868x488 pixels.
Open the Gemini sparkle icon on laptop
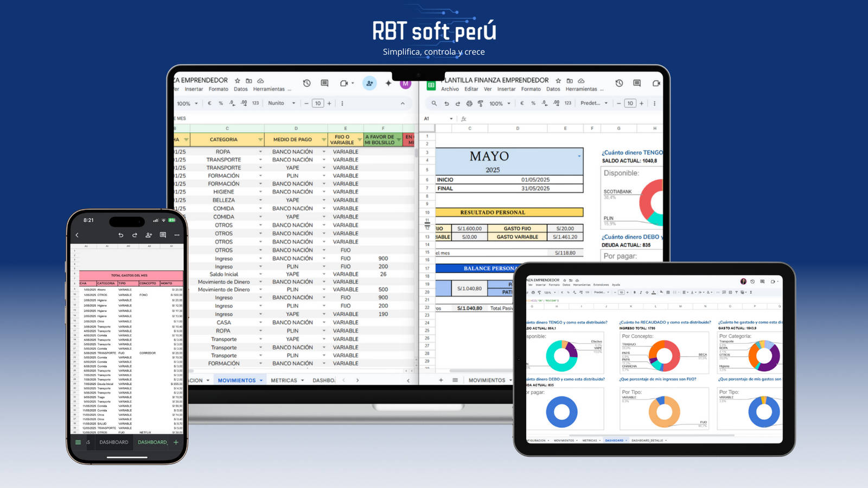pos(388,83)
